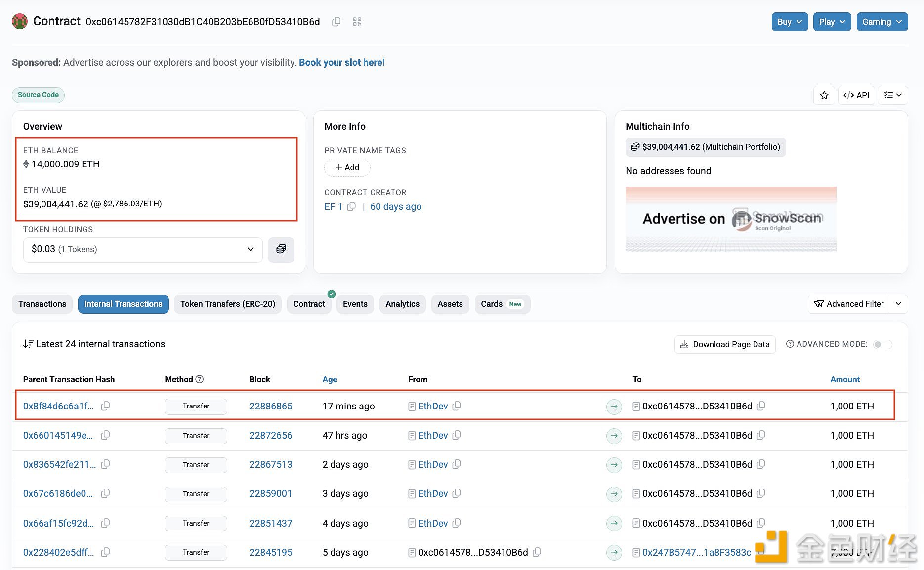
Task: Add contract to favorites with star icon
Action: click(x=824, y=95)
